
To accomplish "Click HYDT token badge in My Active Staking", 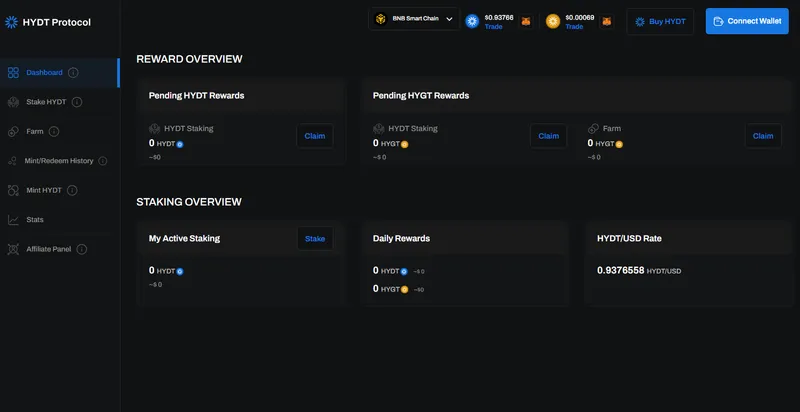I will click(180, 272).
